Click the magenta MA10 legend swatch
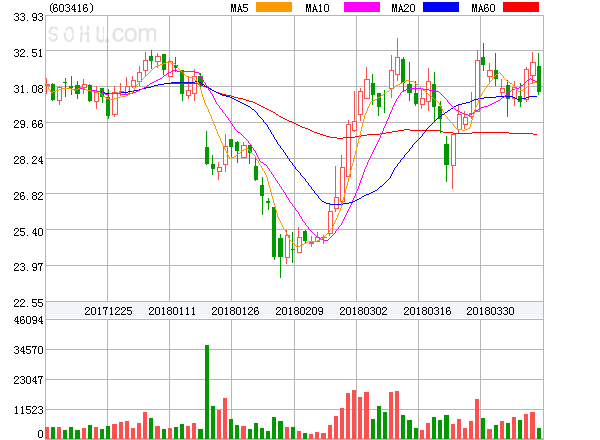 362,7
